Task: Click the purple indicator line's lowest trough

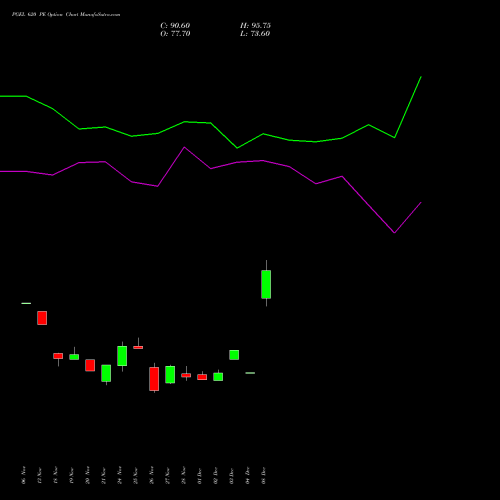Action: [x=394, y=233]
